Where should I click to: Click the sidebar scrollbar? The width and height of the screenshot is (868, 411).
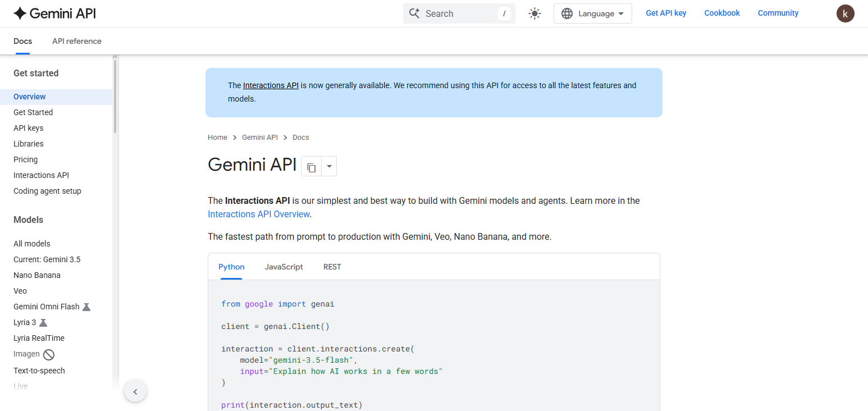[x=115, y=95]
